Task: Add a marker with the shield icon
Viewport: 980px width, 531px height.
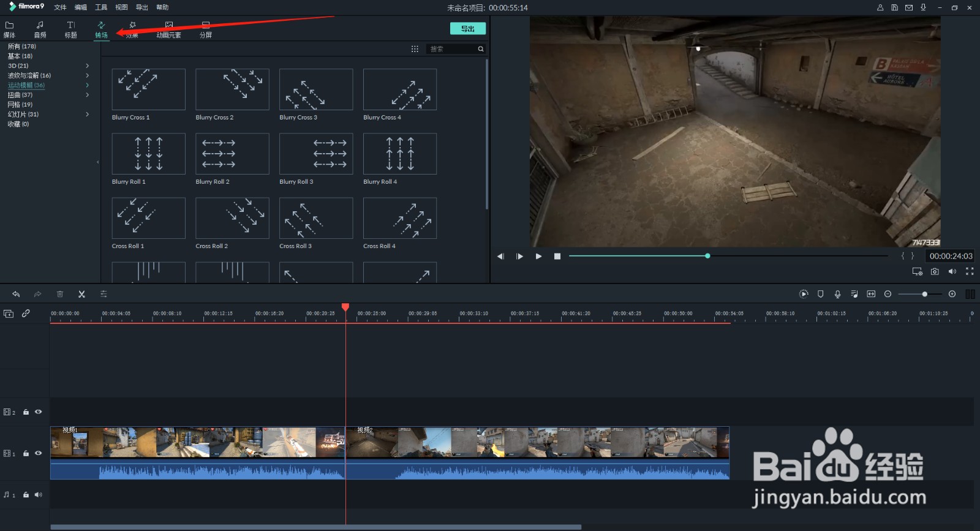Action: coord(821,294)
